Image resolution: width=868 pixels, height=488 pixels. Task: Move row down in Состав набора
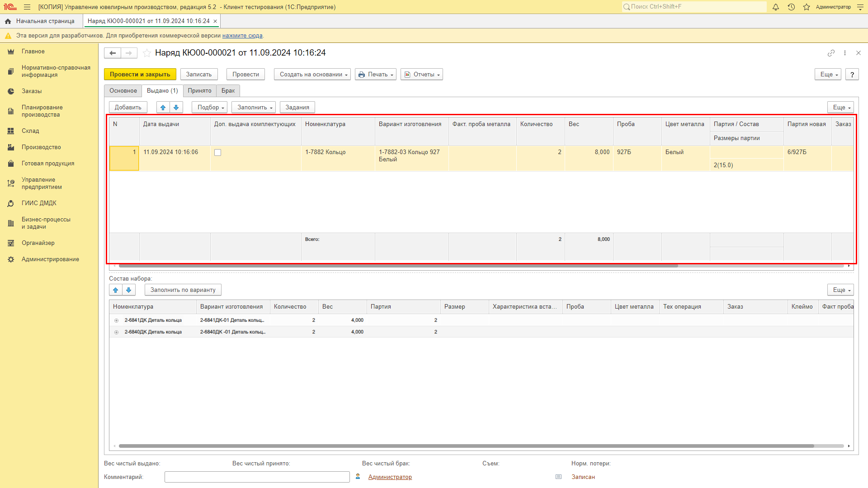129,290
